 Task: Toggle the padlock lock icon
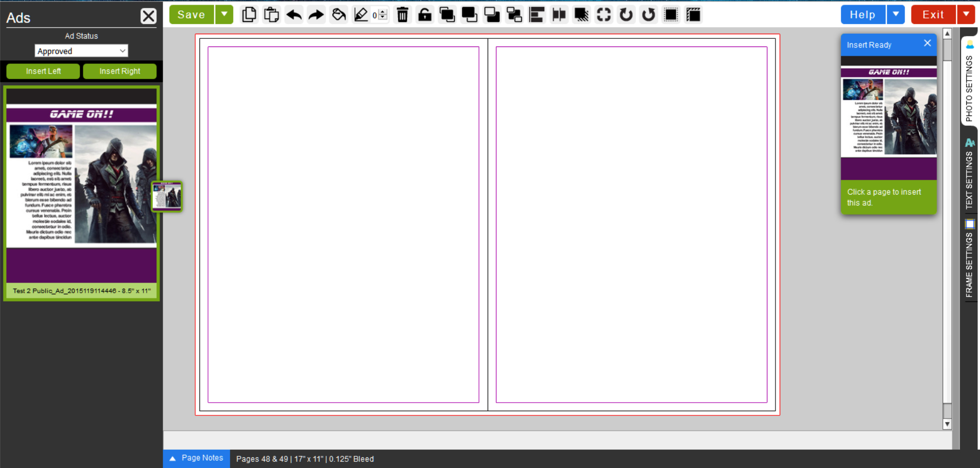[x=425, y=15]
